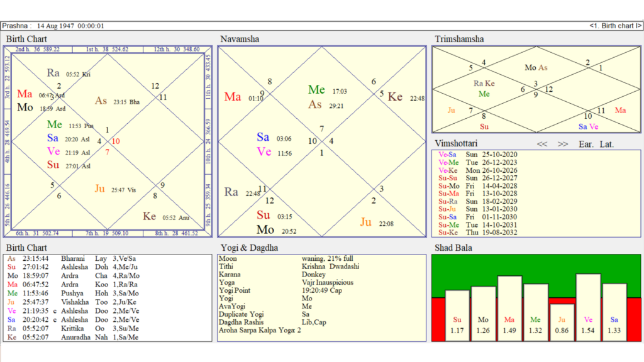This screenshot has width=644, height=362.
Task: Click '12th h. 30 348.60' house header
Action: point(177,49)
